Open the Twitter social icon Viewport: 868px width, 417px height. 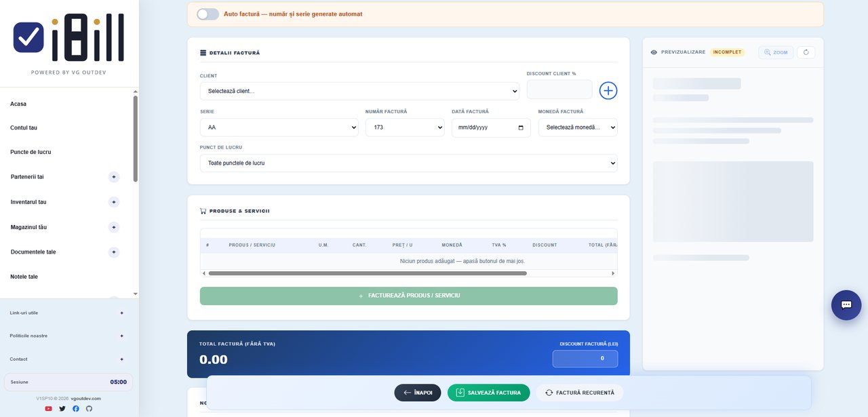click(62, 409)
